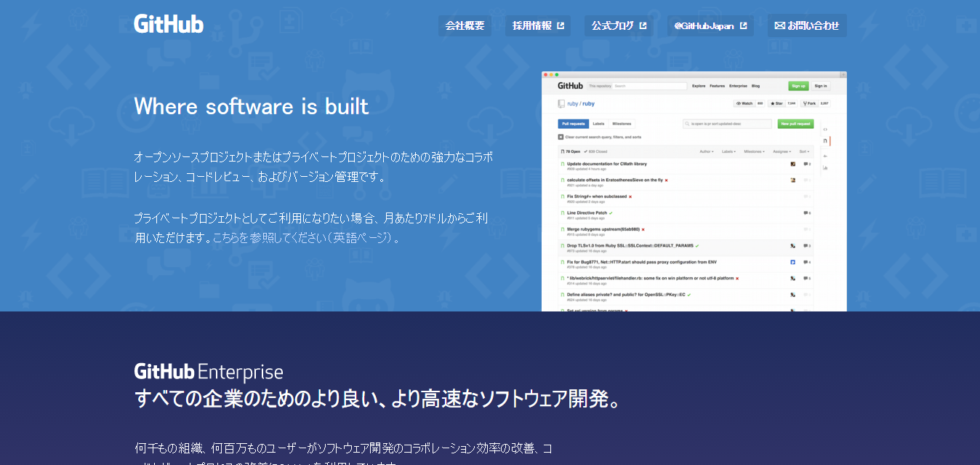Open the Sort dropdown in screenshot

(804, 151)
